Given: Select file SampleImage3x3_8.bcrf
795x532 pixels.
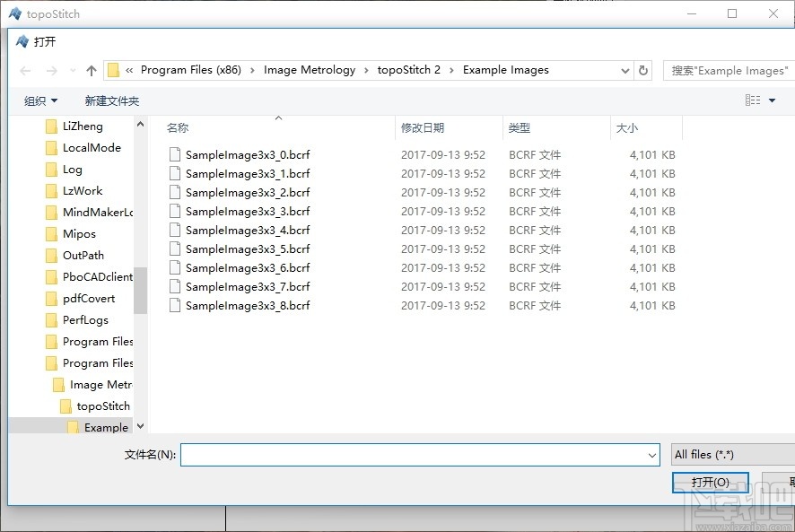Looking at the screenshot, I should click(248, 305).
